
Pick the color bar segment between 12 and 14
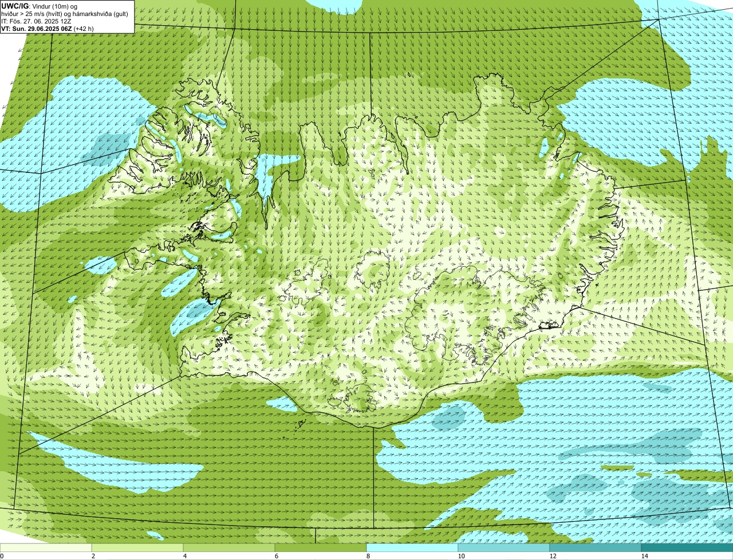pyautogui.click(x=596, y=547)
